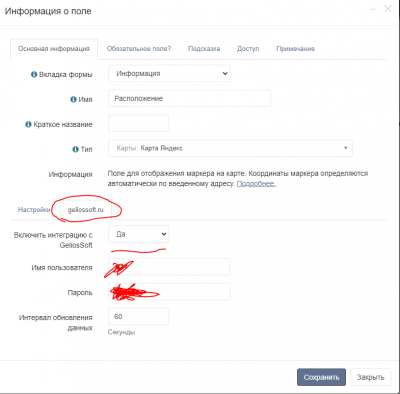The width and height of the screenshot is (400, 394).
Task: Open the Вкладка формы dropdown
Action: [169, 74]
